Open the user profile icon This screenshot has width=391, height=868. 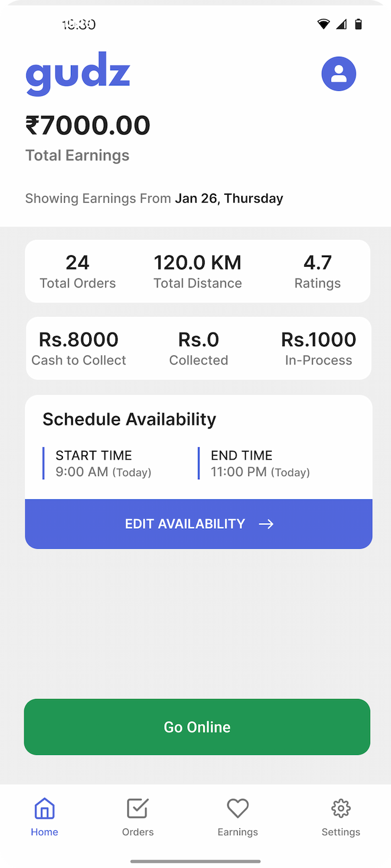pyautogui.click(x=338, y=74)
